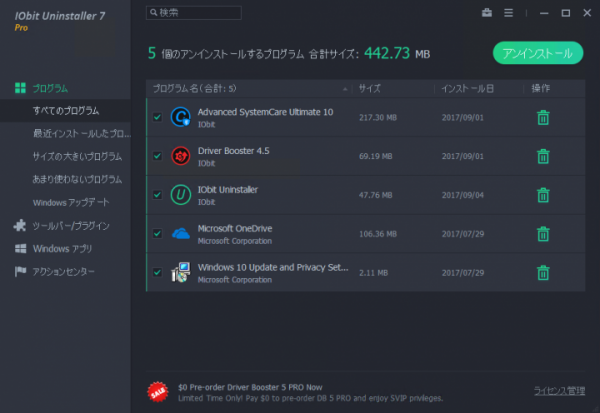Open ツールバー/プラグイン section

point(71,226)
